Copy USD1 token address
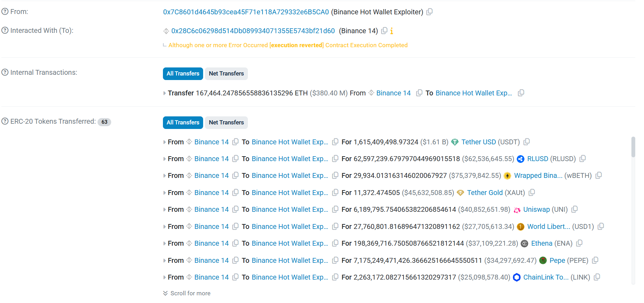This screenshot has width=644, height=303. (601, 226)
